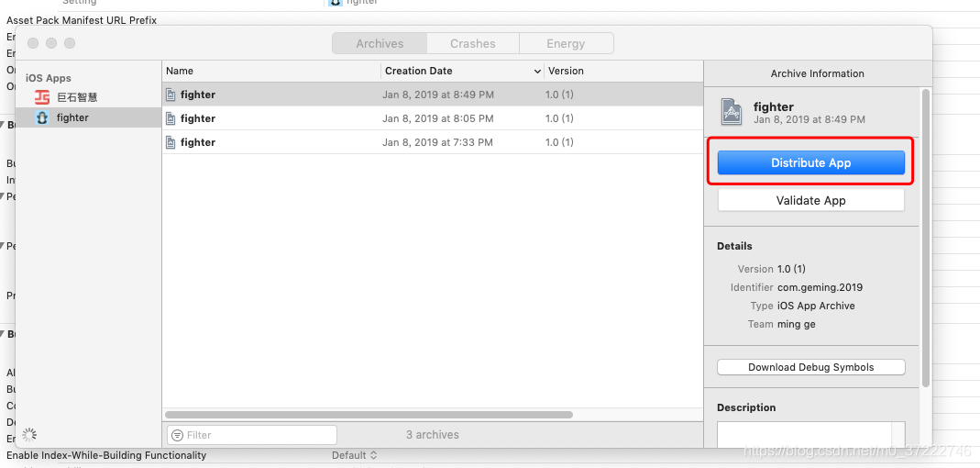980x468 pixels.
Task: Click the vertical scrollbar of information panel
Action: click(926, 238)
